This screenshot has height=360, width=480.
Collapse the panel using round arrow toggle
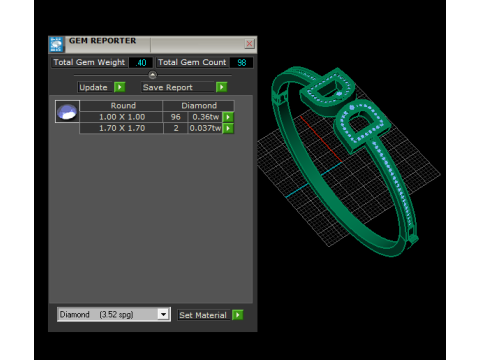pyautogui.click(x=152, y=75)
